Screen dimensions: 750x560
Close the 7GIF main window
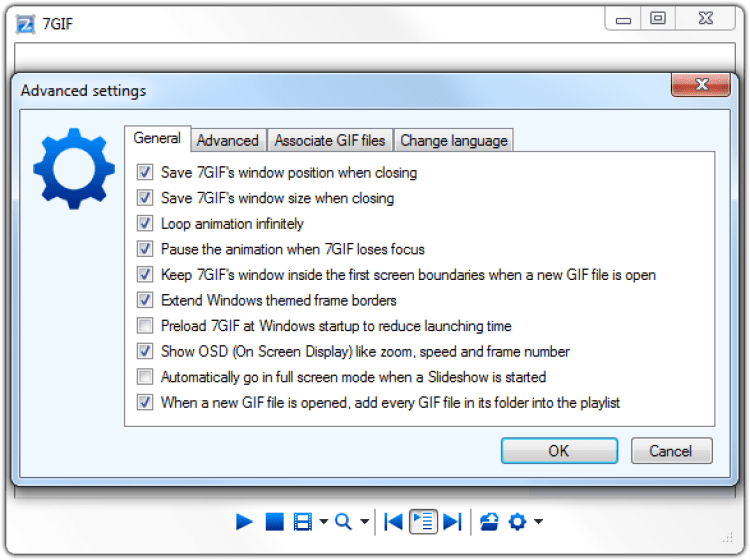[706, 19]
